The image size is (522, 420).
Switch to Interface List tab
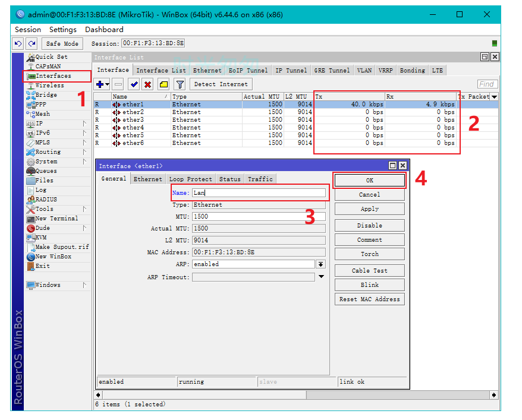click(161, 71)
